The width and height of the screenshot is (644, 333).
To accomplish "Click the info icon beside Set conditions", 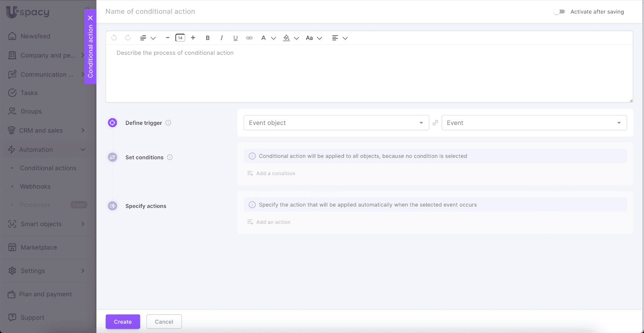I will coord(170,157).
